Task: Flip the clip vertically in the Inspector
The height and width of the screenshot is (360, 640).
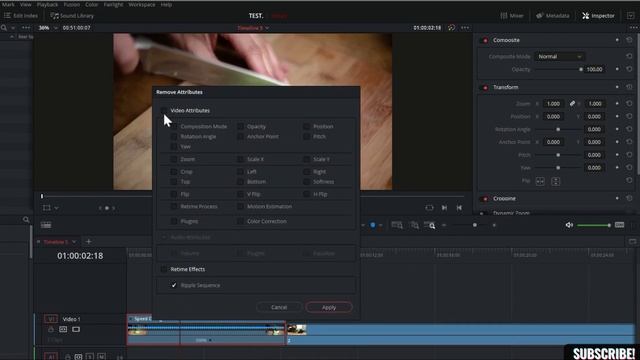Action: pyautogui.click(x=556, y=181)
